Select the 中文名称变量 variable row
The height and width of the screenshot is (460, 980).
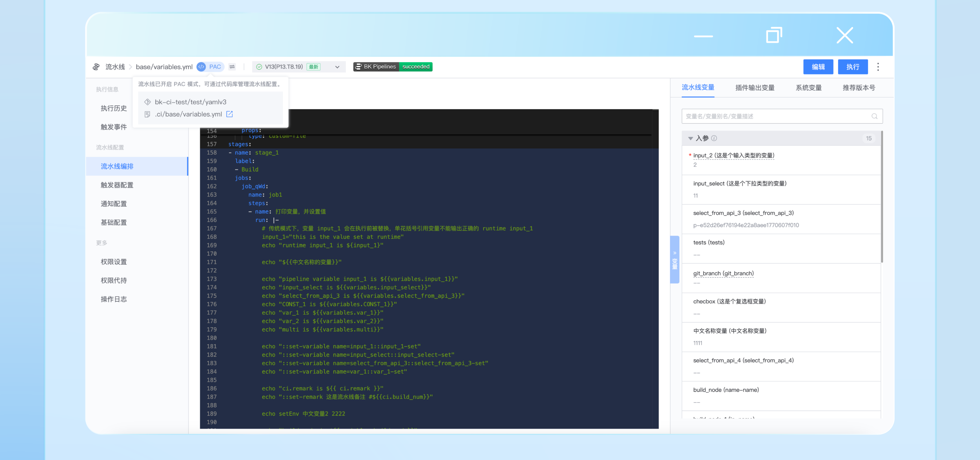pos(781,337)
